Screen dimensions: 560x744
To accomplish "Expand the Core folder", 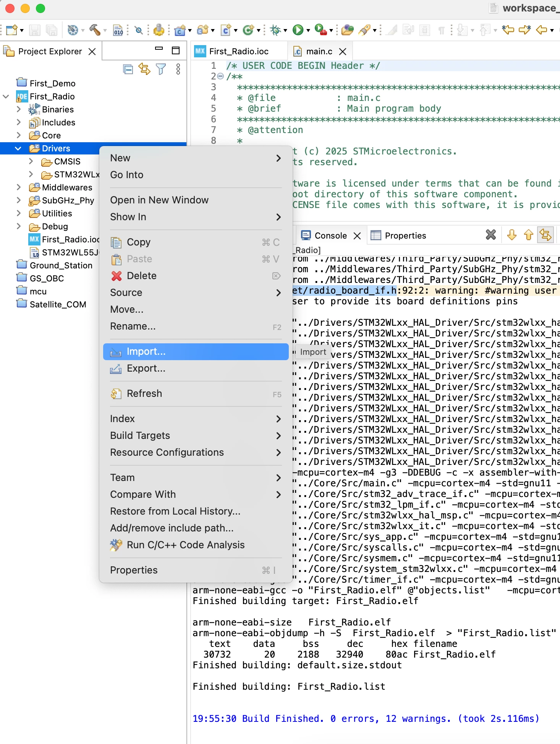I will click(18, 135).
